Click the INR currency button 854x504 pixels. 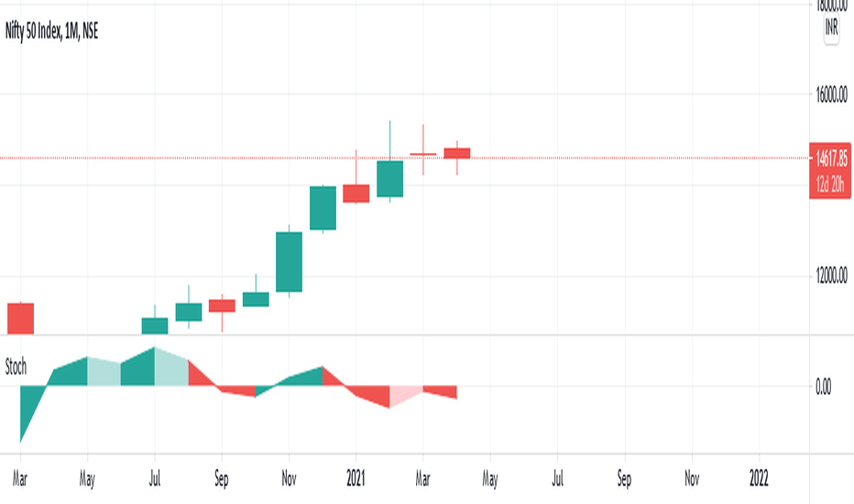coord(831,27)
